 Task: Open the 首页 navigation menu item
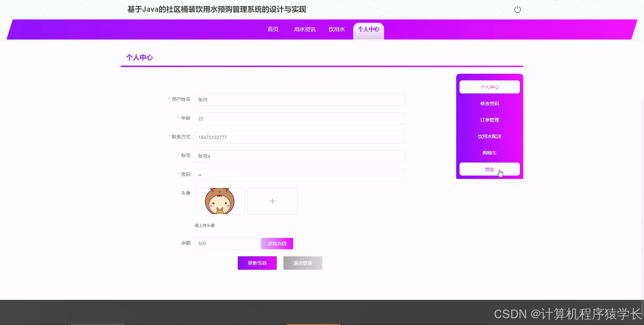(273, 29)
